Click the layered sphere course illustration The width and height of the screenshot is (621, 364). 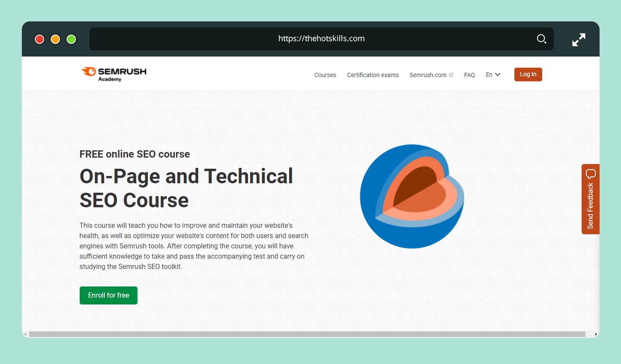pos(412,197)
